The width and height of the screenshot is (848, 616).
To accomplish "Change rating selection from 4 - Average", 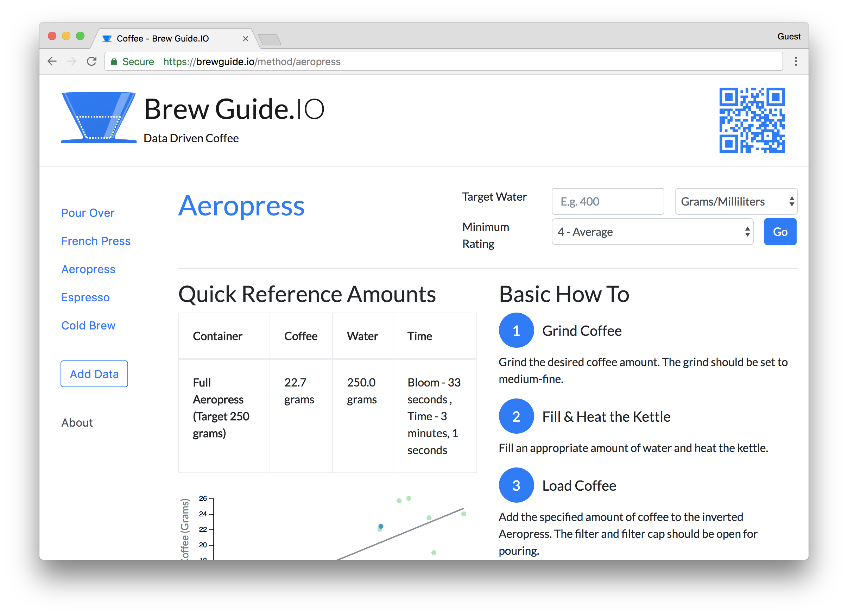I will 652,232.
